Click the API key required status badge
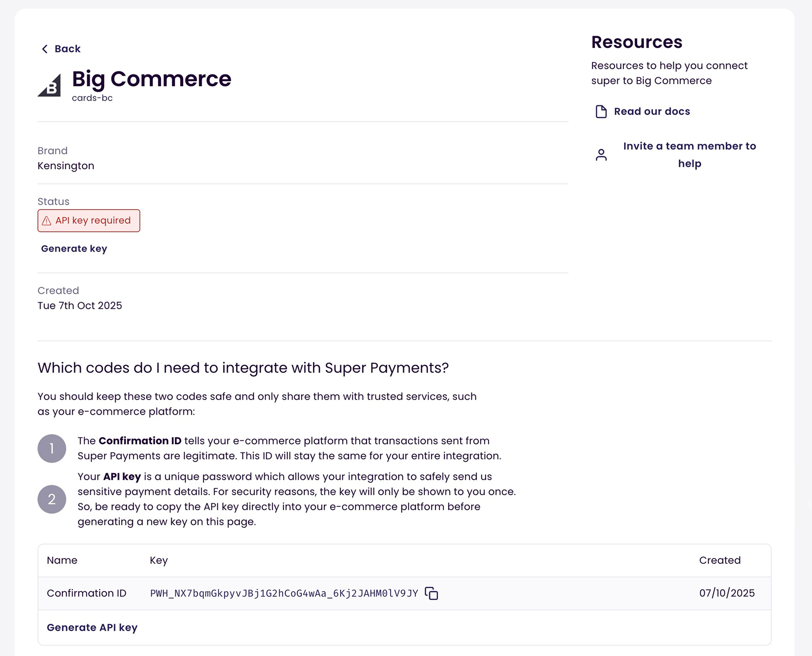Image resolution: width=812 pixels, height=656 pixels. point(93,221)
